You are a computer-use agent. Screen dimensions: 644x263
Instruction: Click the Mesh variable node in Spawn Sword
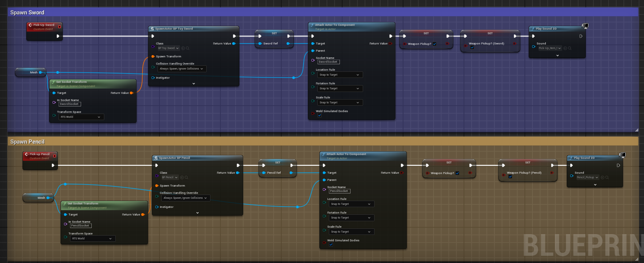pos(30,72)
